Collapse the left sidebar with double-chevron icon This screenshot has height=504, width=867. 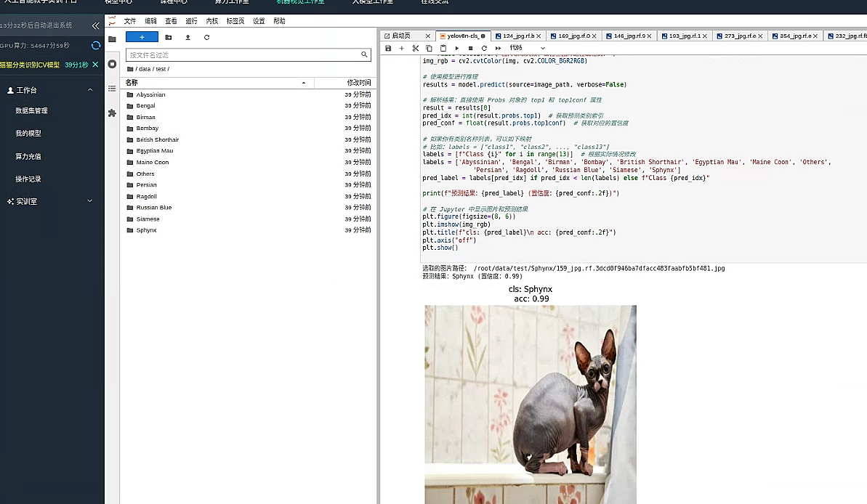[x=96, y=25]
